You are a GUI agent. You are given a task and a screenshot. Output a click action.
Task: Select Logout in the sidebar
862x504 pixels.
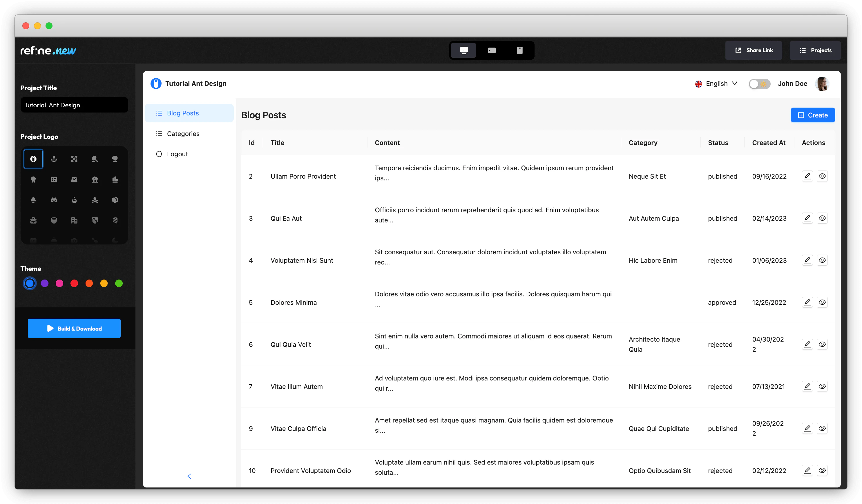pos(177,154)
